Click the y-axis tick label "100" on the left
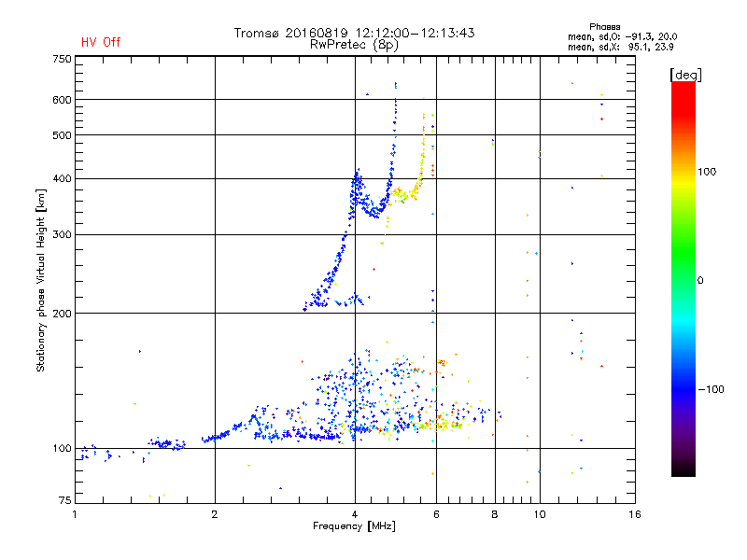The width and height of the screenshot is (747, 560). (x=62, y=449)
